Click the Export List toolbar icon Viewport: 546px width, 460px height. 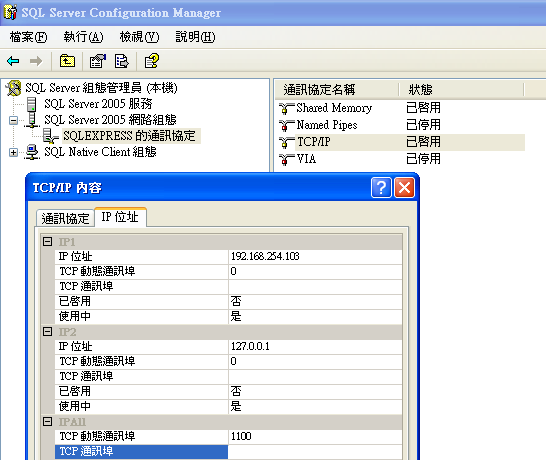[x=122, y=61]
